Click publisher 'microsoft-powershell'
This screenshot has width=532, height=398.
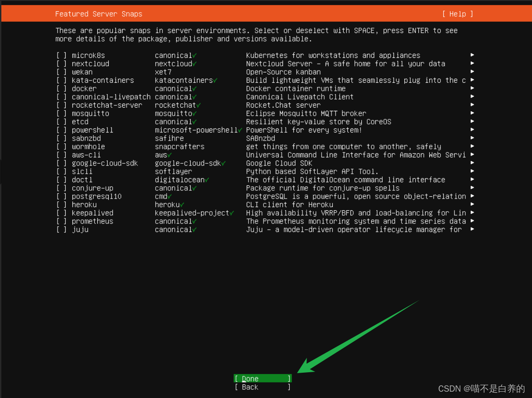(x=196, y=130)
